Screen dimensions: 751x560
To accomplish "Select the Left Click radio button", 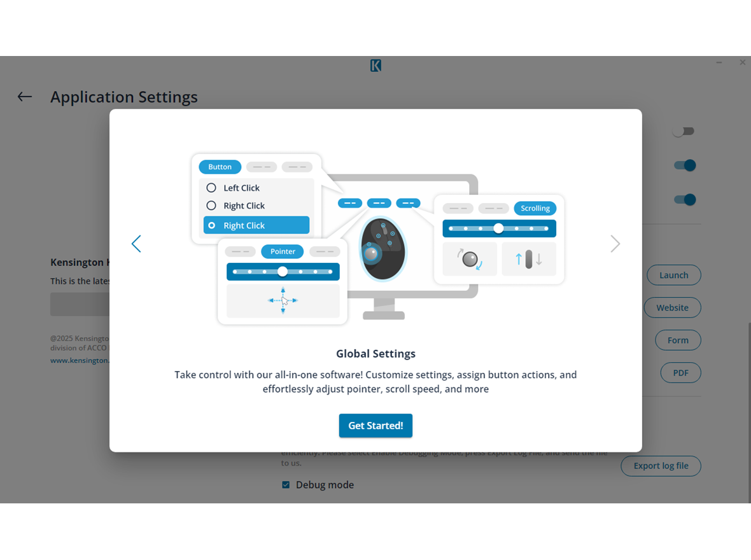I will [211, 187].
